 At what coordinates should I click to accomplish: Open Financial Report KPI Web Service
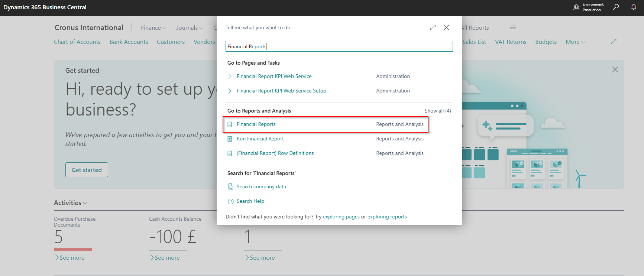click(274, 76)
